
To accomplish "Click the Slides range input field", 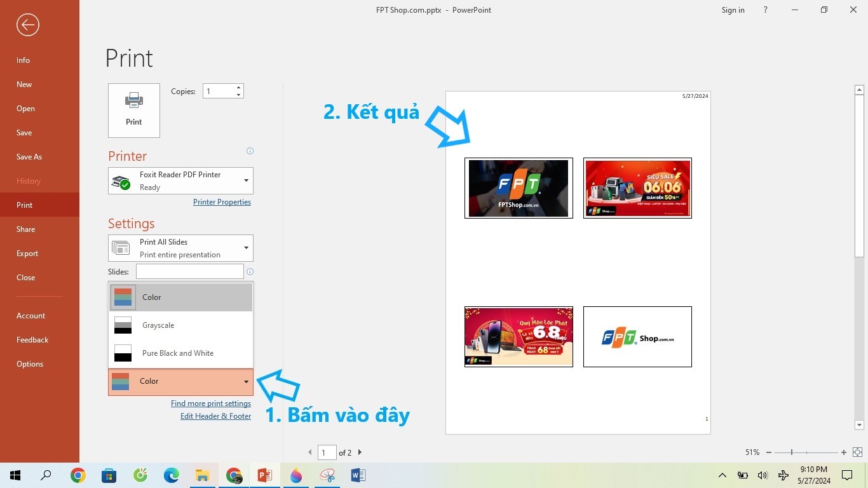I will pos(189,271).
